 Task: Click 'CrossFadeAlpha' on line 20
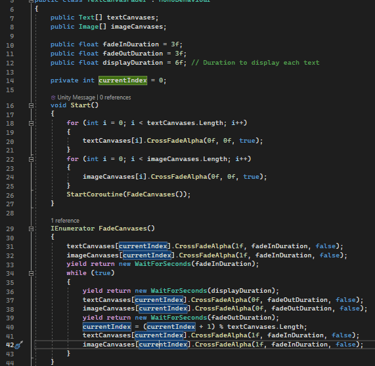175,141
